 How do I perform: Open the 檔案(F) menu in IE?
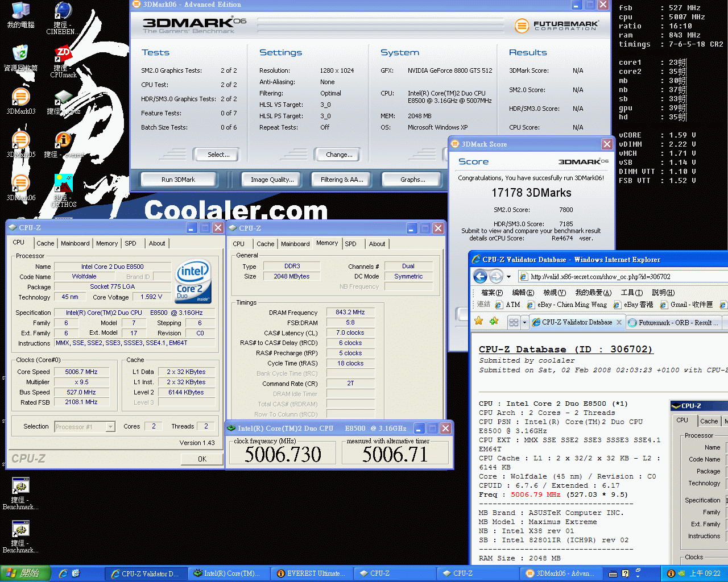pyautogui.click(x=492, y=292)
